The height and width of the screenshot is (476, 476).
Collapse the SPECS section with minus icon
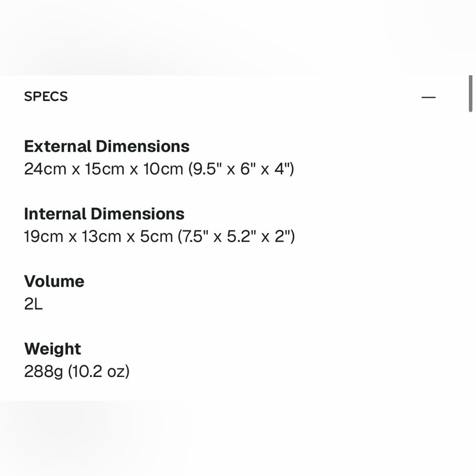coord(428,97)
